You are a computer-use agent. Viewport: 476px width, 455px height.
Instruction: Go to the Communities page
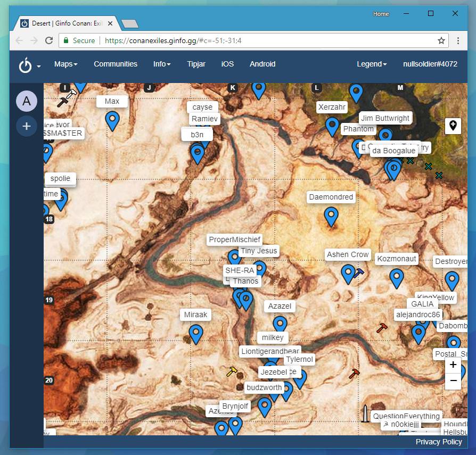click(x=116, y=64)
